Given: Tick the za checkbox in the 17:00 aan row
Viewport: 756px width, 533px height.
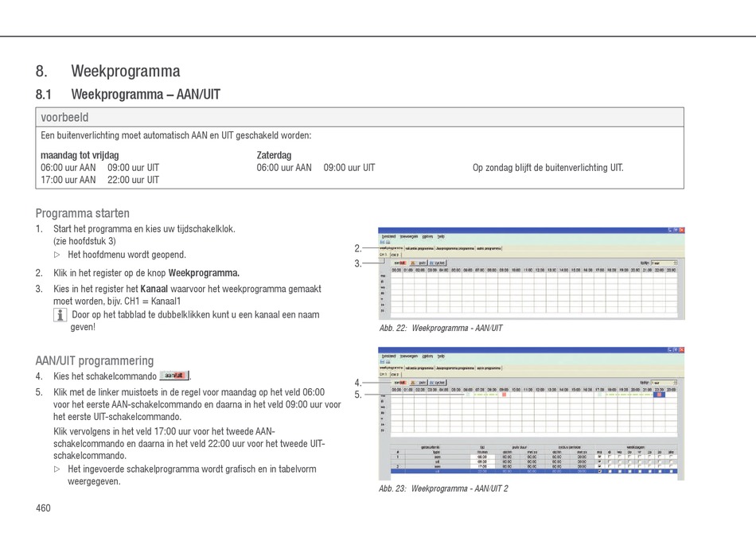Looking at the screenshot, I should click(649, 466).
